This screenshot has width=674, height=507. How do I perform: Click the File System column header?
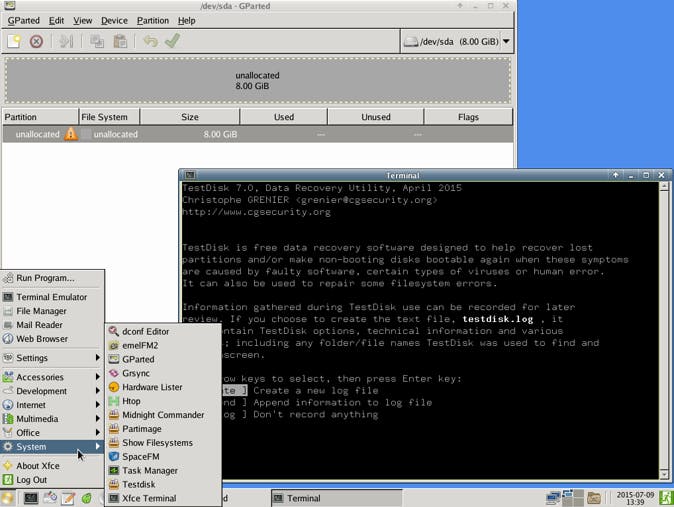click(x=109, y=117)
